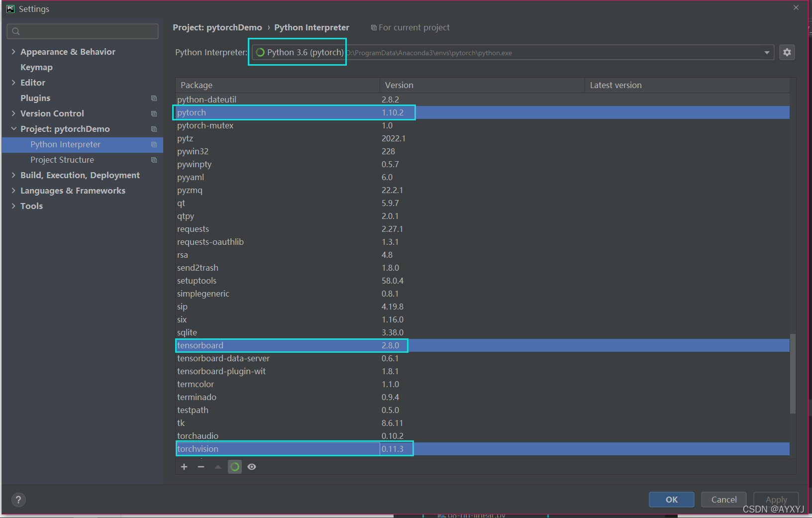
Task: Expand the Editor settings section
Action: [x=13, y=83]
